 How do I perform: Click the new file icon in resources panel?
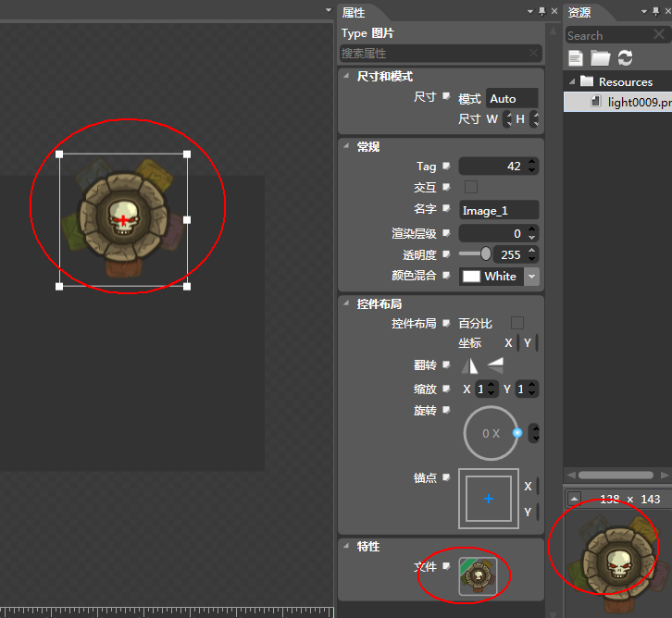(576, 58)
